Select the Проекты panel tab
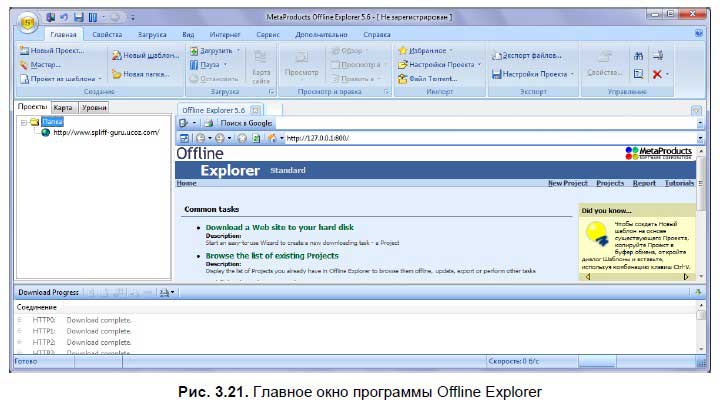 (x=32, y=107)
